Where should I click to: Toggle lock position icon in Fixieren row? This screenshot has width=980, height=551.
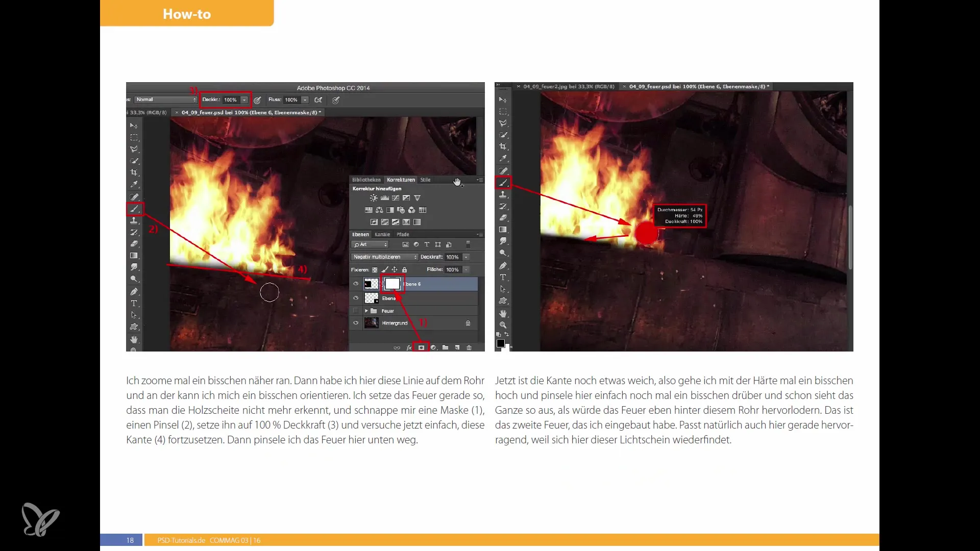click(x=395, y=269)
